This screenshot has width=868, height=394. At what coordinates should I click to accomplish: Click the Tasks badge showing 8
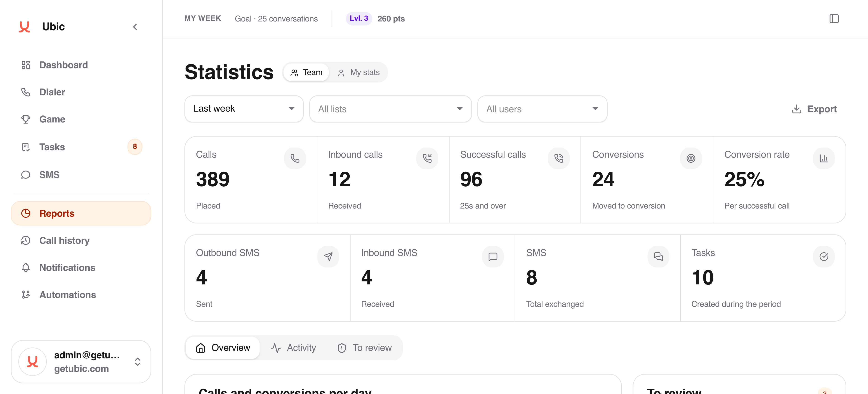135,146
